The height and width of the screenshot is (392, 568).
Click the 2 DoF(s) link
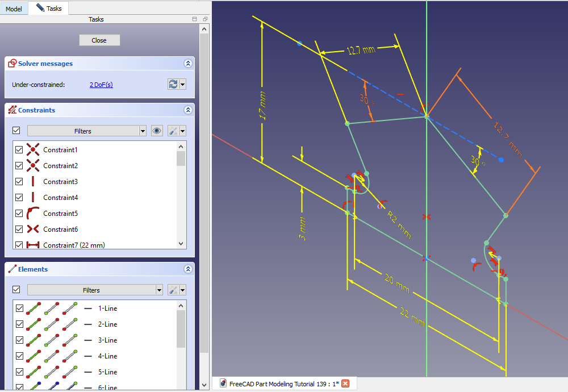click(x=101, y=85)
